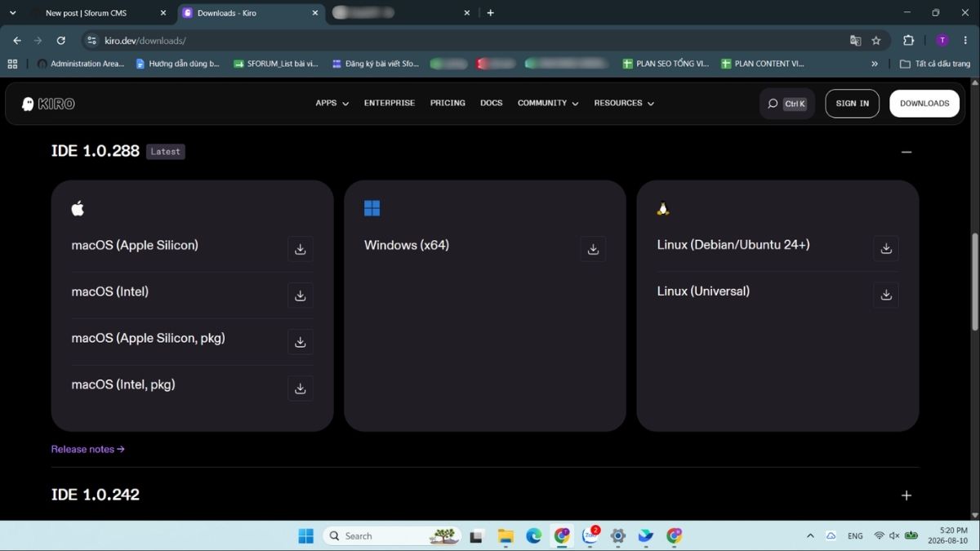Image resolution: width=980 pixels, height=551 pixels.
Task: Open the bookmarks apps grid icon
Action: (12, 64)
